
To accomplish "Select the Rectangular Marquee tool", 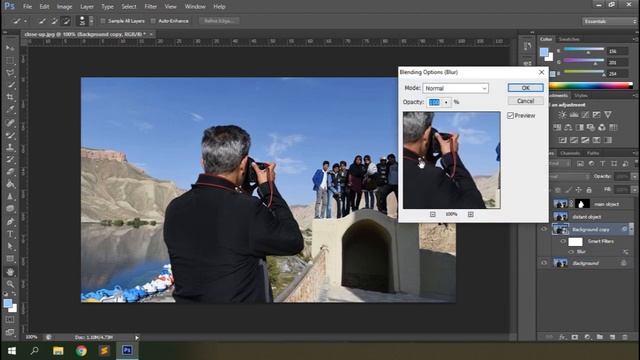I will click(10, 60).
